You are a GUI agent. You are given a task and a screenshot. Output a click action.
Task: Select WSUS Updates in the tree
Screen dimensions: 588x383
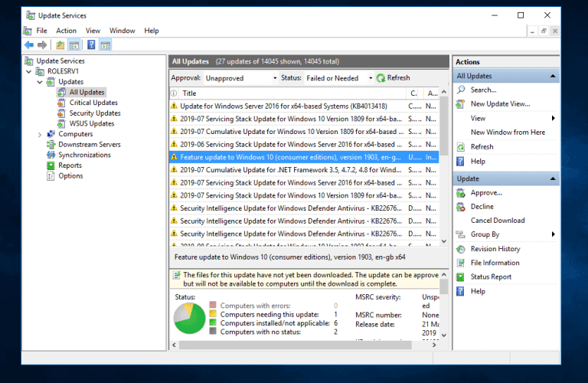tap(92, 124)
